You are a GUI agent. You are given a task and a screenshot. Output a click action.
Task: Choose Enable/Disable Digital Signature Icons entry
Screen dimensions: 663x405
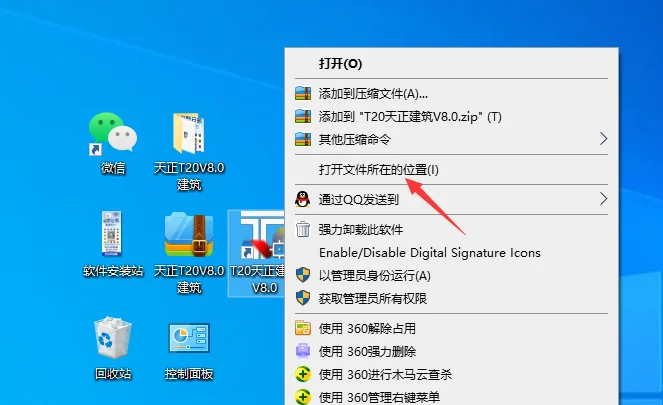coord(451,252)
